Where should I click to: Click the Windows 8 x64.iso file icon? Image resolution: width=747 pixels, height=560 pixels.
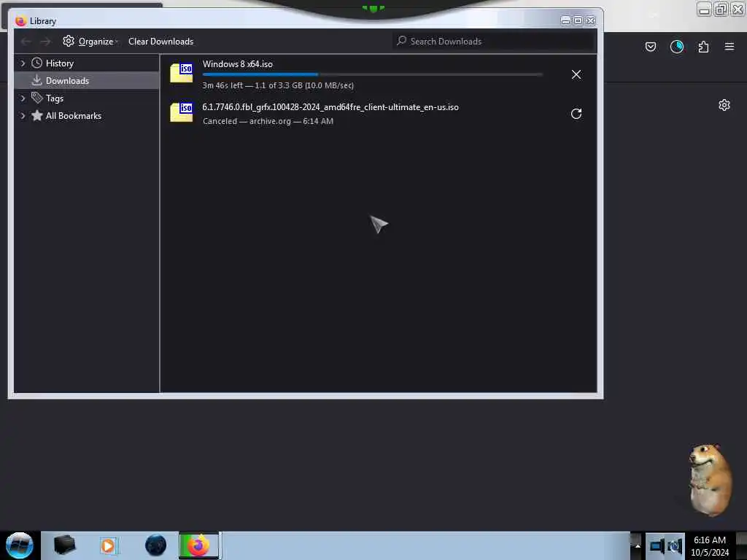click(x=182, y=72)
